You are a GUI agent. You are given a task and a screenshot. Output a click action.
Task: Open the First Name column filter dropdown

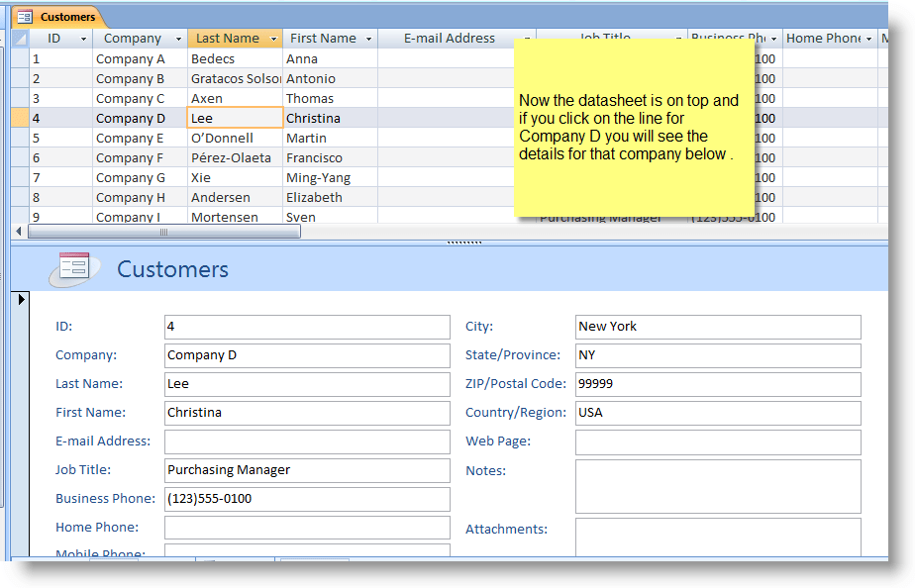click(367, 38)
